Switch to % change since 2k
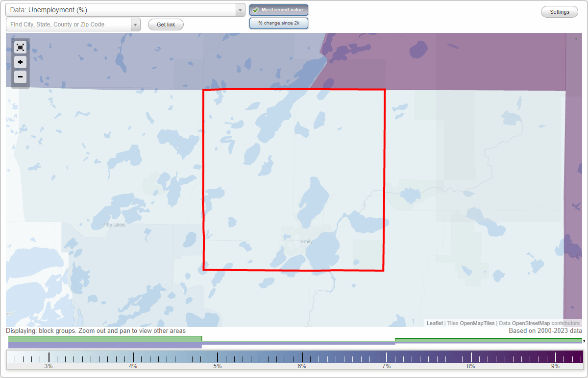This screenshot has height=378, width=588. coord(279,23)
